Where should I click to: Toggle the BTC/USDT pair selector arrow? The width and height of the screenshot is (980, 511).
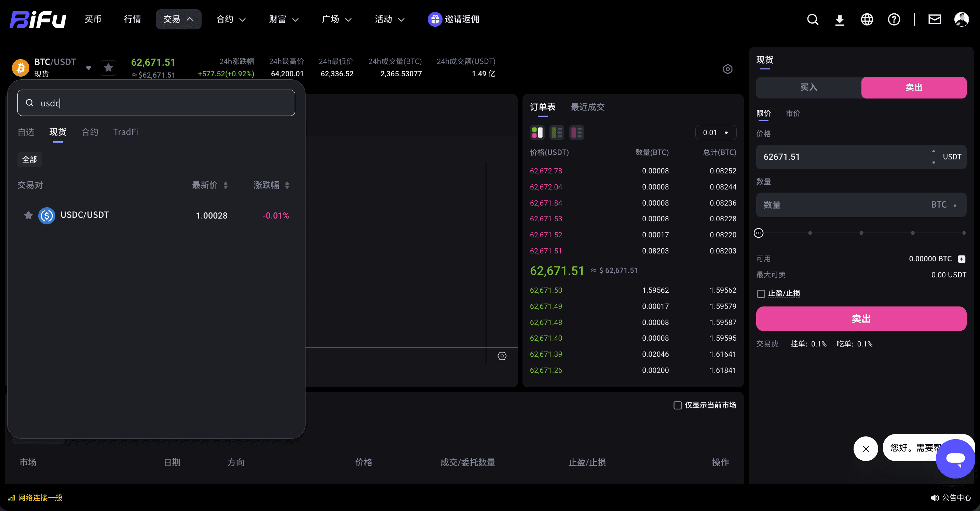click(89, 68)
